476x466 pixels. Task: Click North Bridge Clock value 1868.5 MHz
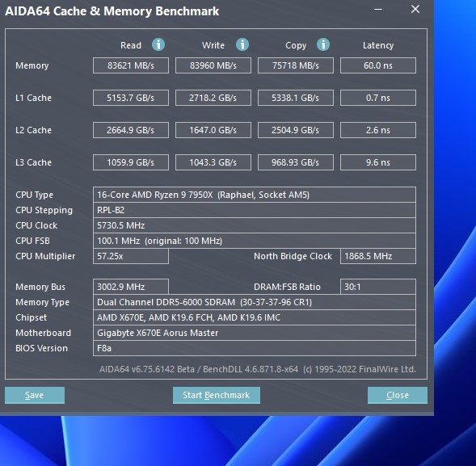point(378,256)
